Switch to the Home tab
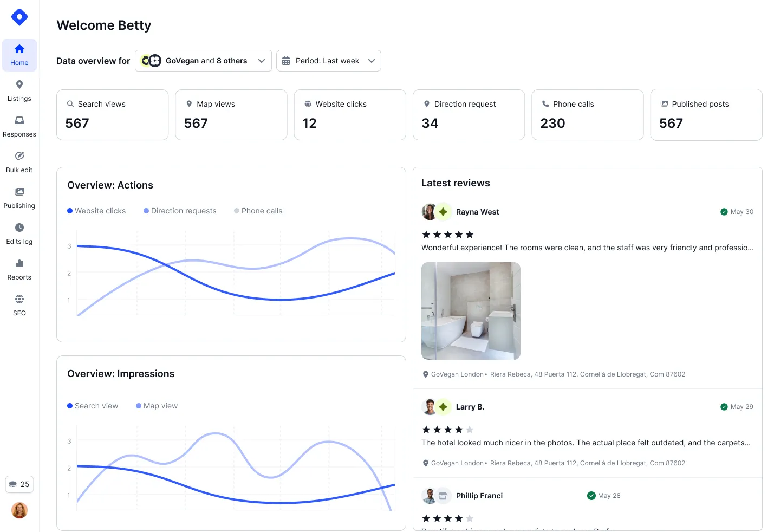Screen dimensions: 780x532 tap(19, 55)
